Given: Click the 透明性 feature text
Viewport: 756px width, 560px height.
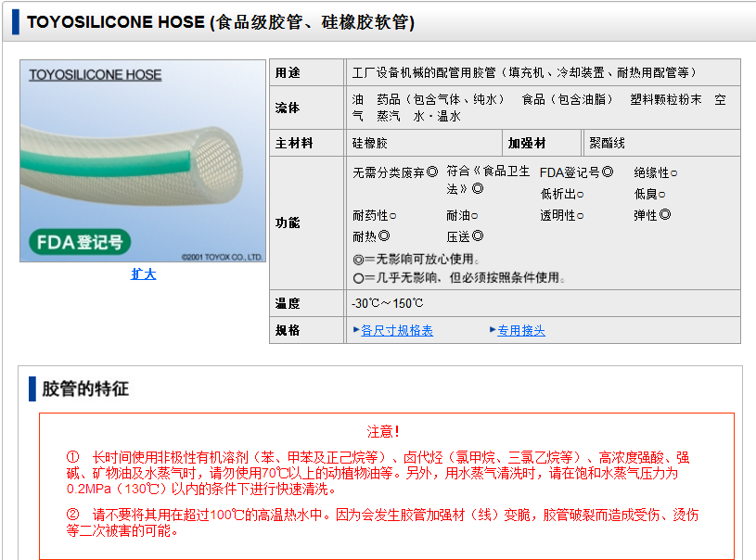Looking at the screenshot, I should pyautogui.click(x=562, y=215).
